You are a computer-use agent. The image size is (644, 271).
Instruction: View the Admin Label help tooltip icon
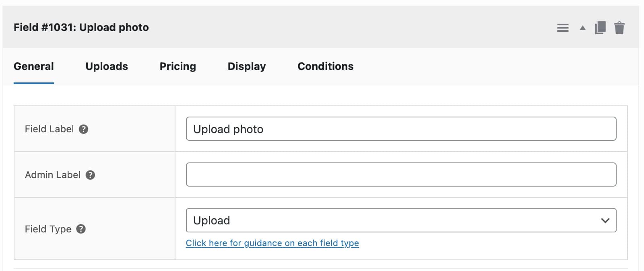point(91,175)
